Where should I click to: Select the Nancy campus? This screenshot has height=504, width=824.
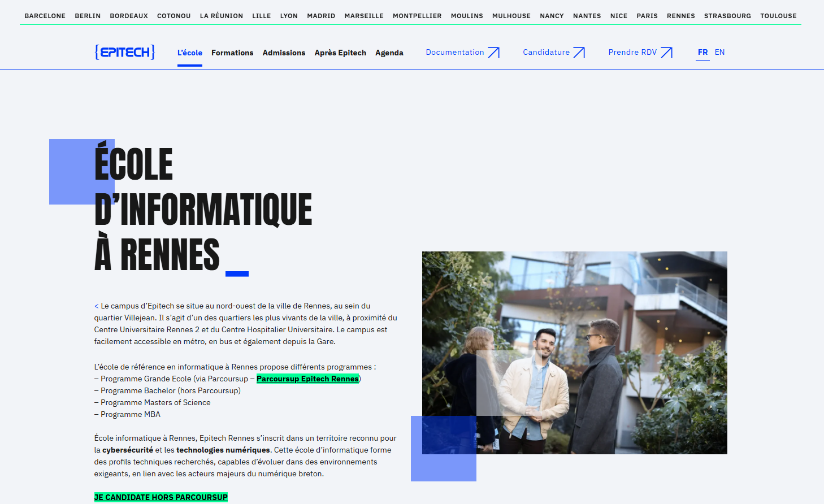(x=552, y=16)
